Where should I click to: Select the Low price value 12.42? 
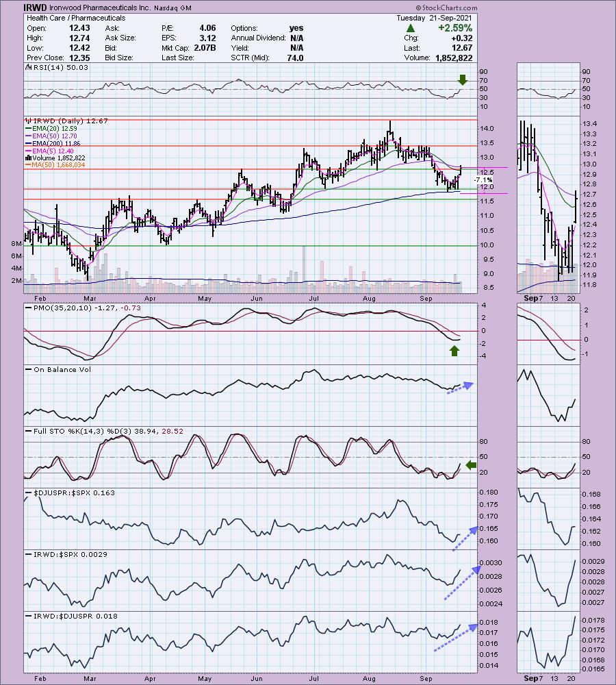[x=79, y=48]
